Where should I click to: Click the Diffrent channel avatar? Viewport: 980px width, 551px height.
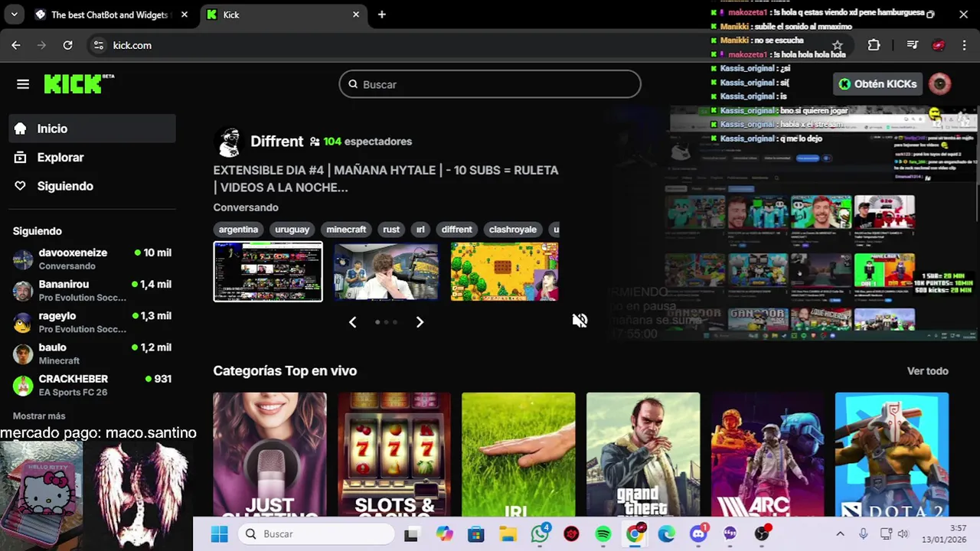tap(228, 142)
